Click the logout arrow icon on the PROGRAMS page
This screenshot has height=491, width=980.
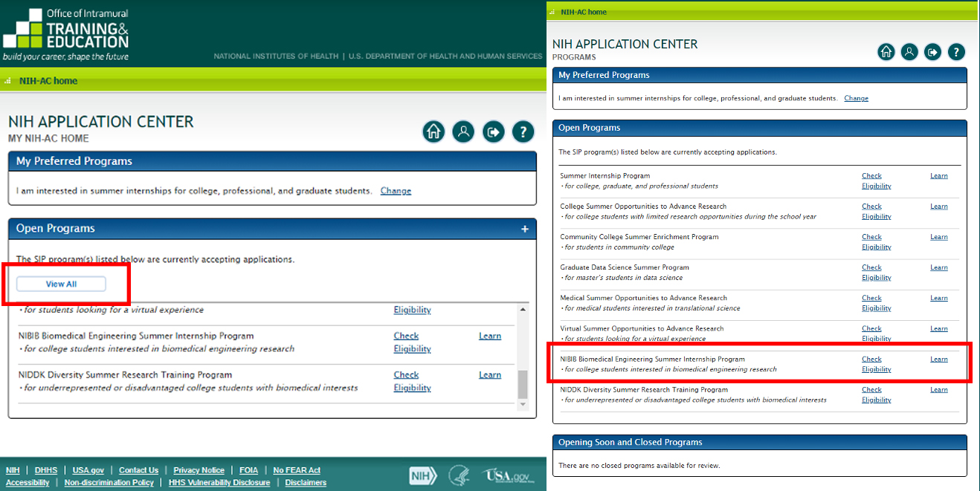click(x=932, y=51)
